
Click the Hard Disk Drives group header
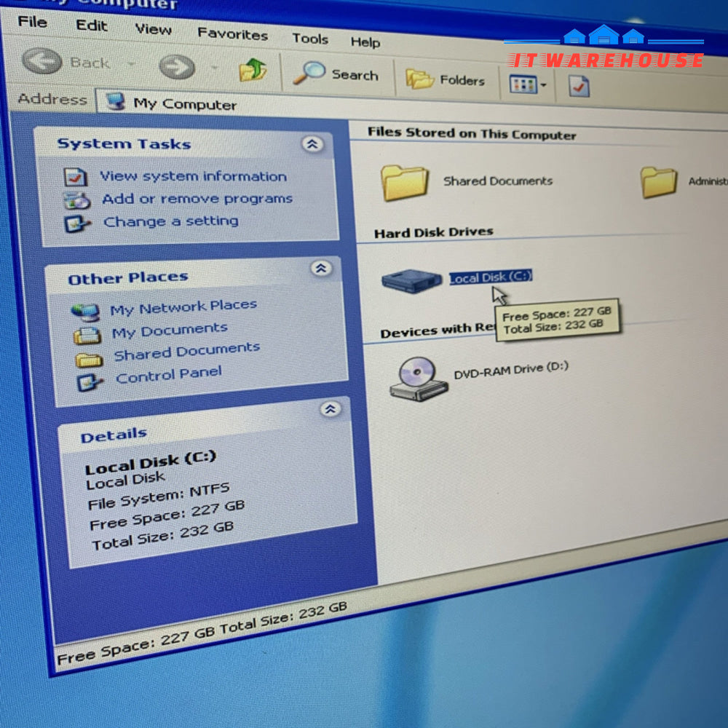pyautogui.click(x=434, y=232)
